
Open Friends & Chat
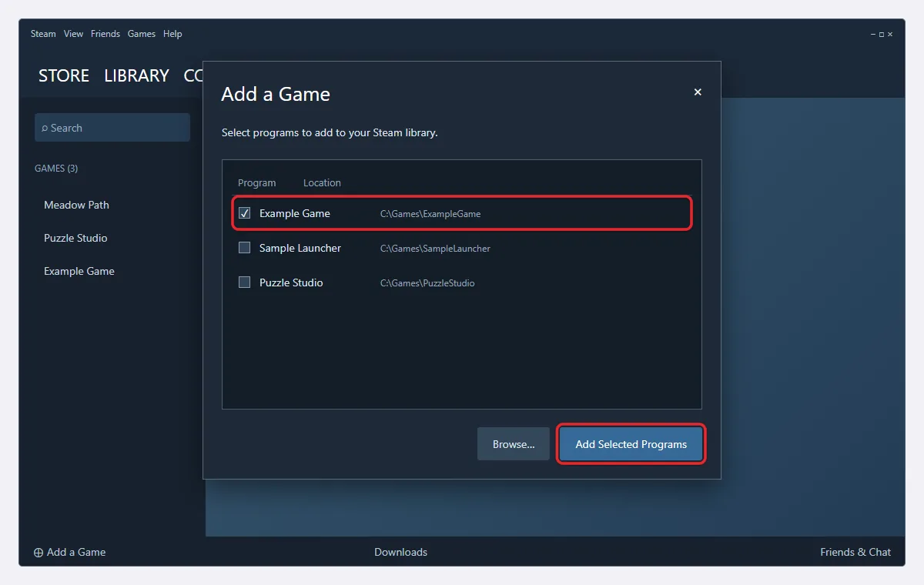pos(855,552)
